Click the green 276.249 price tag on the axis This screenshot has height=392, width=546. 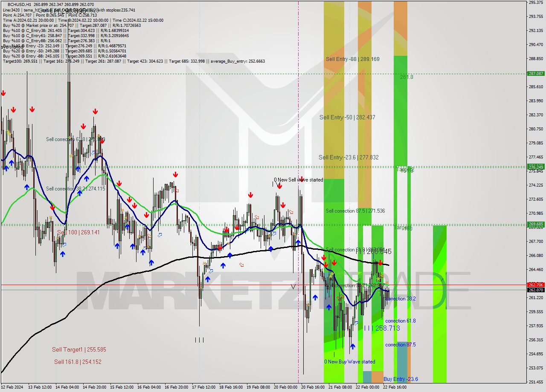pyautogui.click(x=536, y=167)
